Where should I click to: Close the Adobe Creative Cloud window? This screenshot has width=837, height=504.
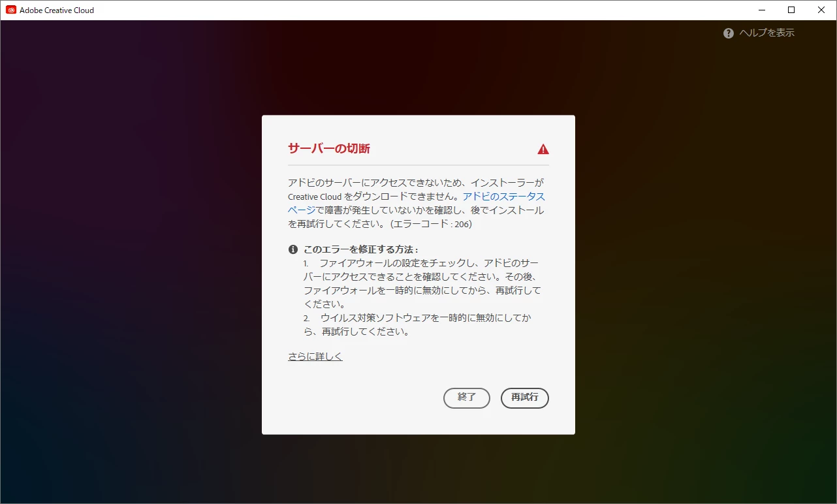coord(821,10)
